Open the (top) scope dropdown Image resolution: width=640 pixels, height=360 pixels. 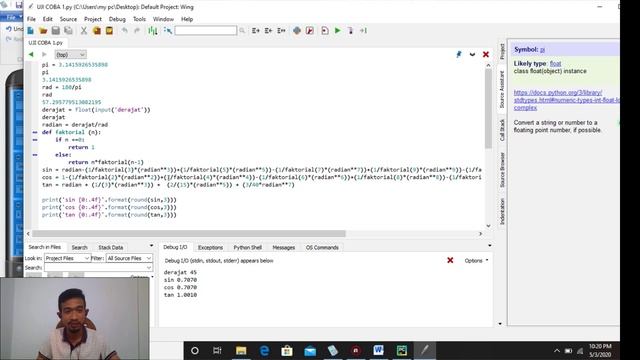(x=70, y=54)
